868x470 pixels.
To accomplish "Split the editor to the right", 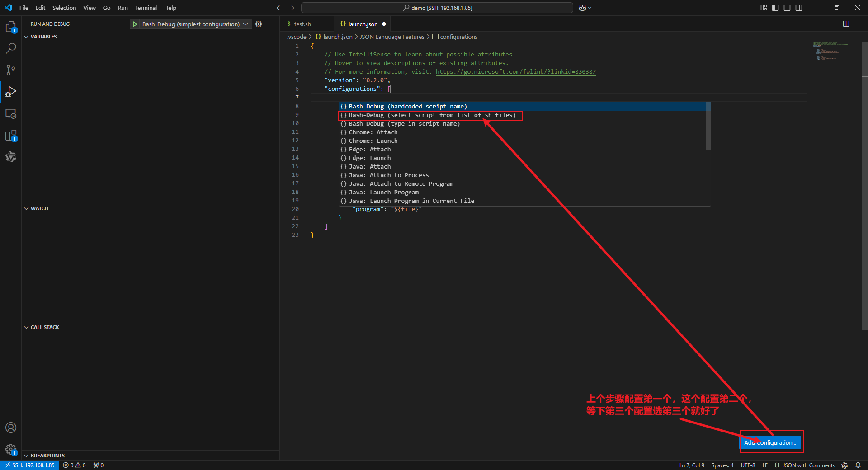I will click(846, 24).
